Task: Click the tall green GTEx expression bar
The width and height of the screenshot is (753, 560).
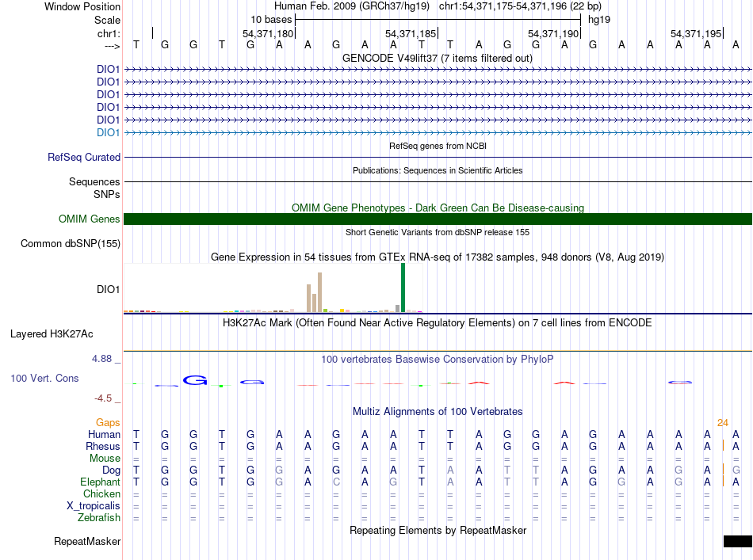Action: pos(403,288)
